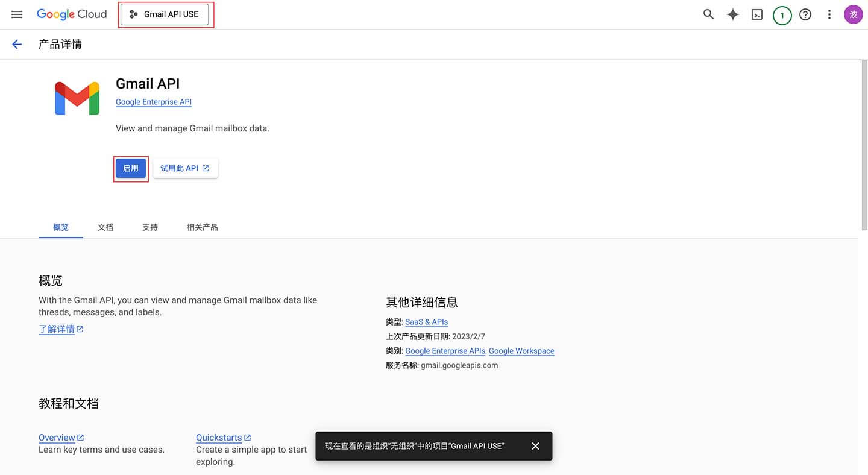Activate Cloud Shell terminal icon
The width and height of the screenshot is (868, 475).
tap(757, 14)
